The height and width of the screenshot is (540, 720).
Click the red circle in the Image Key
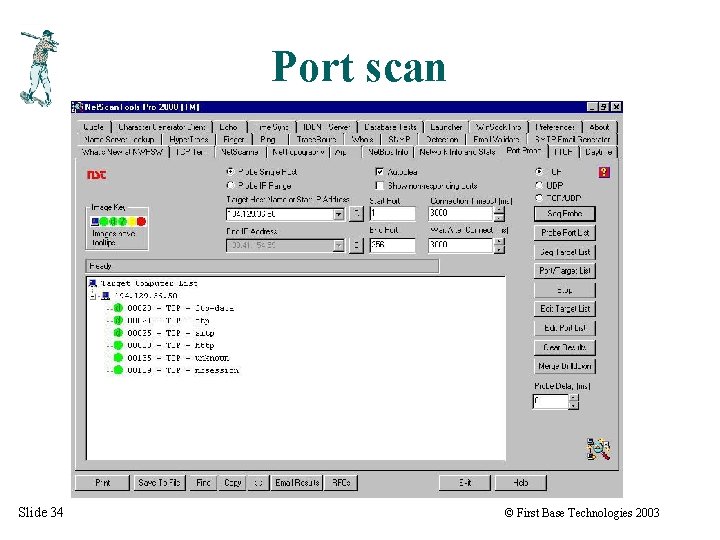(141, 222)
